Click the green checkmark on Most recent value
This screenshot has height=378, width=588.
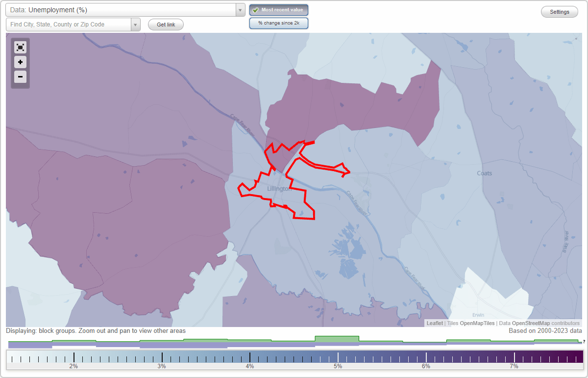pos(255,10)
